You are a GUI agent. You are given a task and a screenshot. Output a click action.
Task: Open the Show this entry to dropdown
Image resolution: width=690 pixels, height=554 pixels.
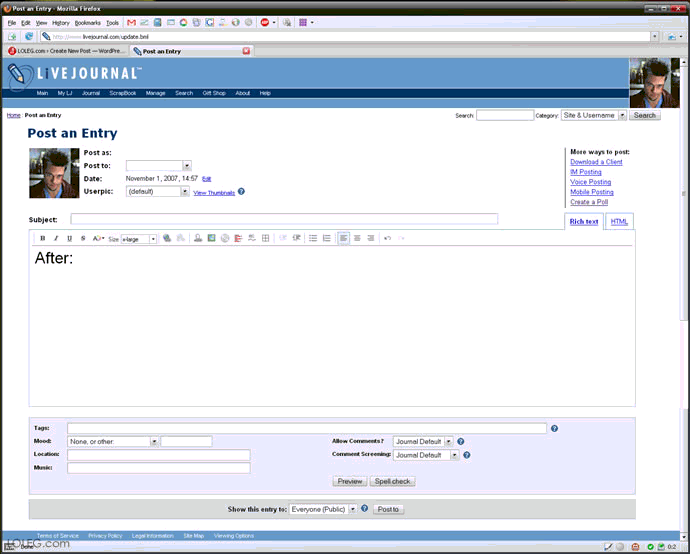pos(323,509)
